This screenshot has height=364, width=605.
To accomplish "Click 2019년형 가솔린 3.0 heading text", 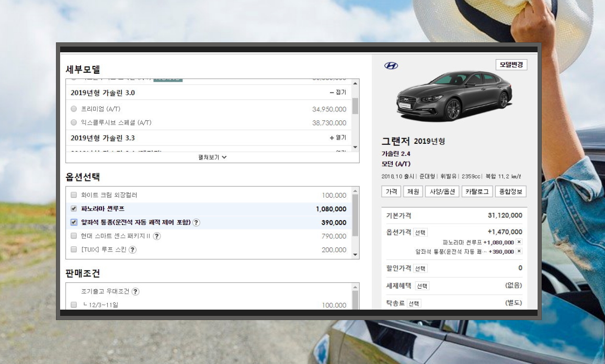I will 102,93.
